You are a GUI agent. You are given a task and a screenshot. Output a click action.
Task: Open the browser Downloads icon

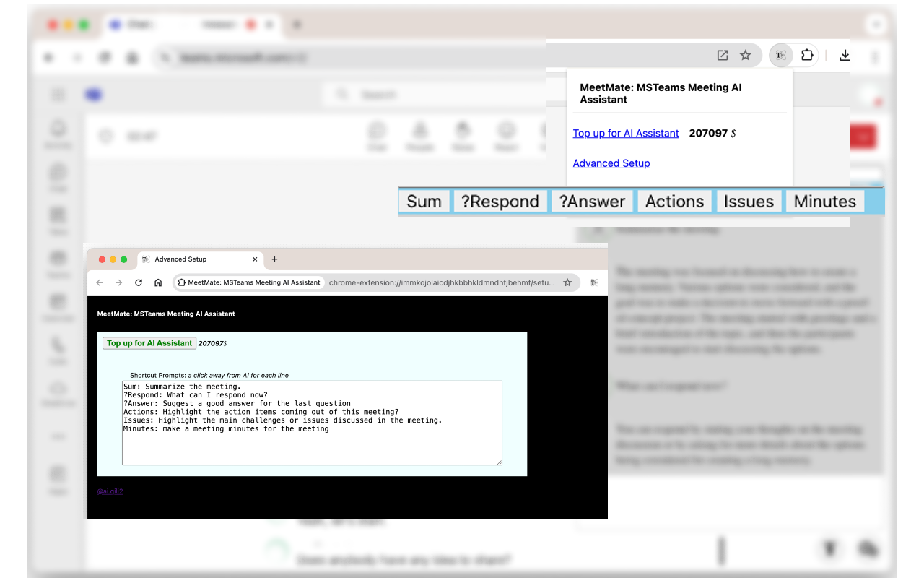pyautogui.click(x=845, y=55)
